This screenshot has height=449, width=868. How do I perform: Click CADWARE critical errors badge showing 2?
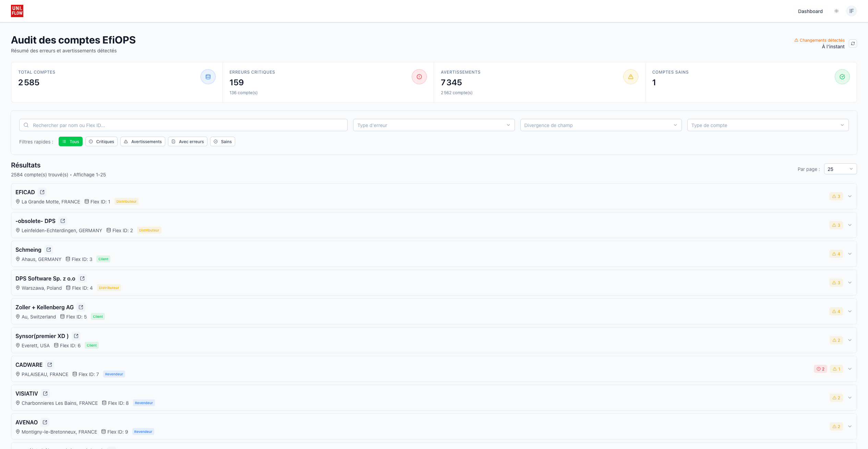[x=821, y=369]
